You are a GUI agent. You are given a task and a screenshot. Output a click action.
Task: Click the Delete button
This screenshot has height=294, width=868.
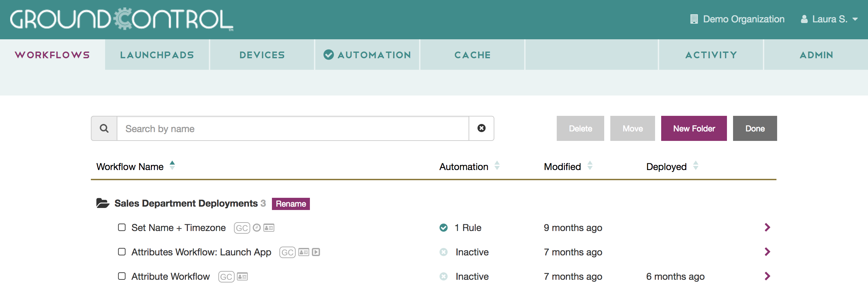[x=580, y=128]
